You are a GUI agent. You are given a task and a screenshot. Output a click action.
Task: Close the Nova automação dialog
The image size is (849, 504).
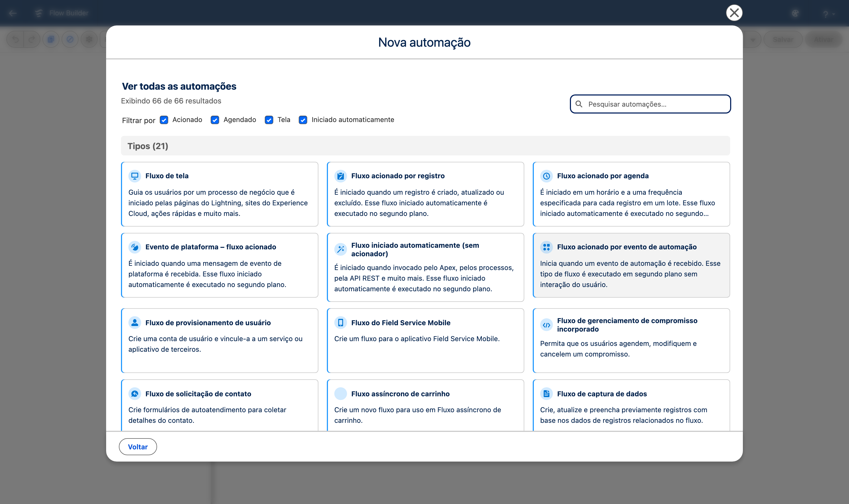coord(734,13)
